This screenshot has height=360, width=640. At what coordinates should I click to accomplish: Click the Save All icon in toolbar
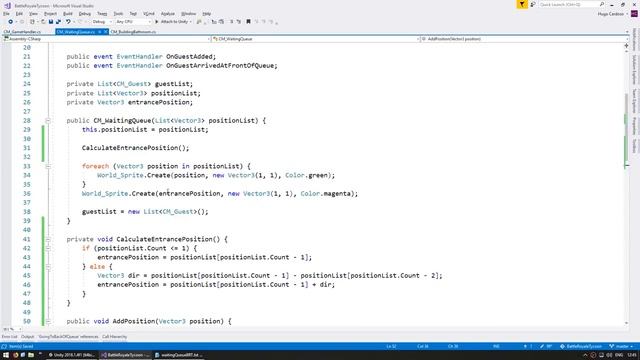(x=58, y=22)
